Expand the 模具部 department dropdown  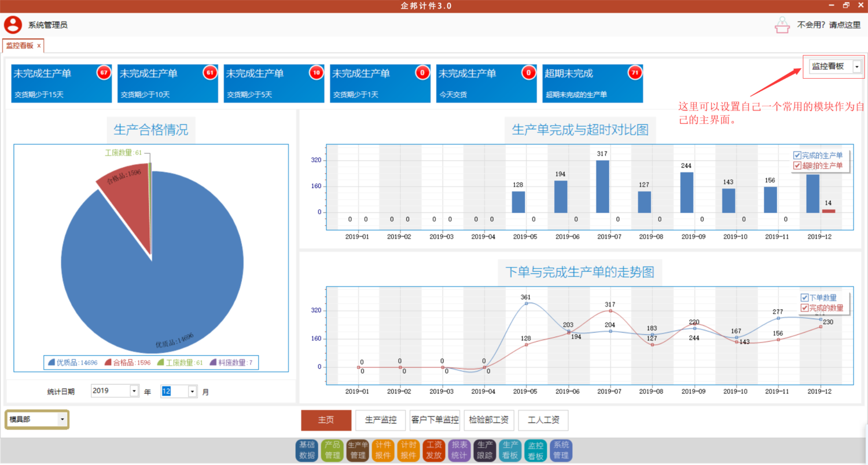62,419
